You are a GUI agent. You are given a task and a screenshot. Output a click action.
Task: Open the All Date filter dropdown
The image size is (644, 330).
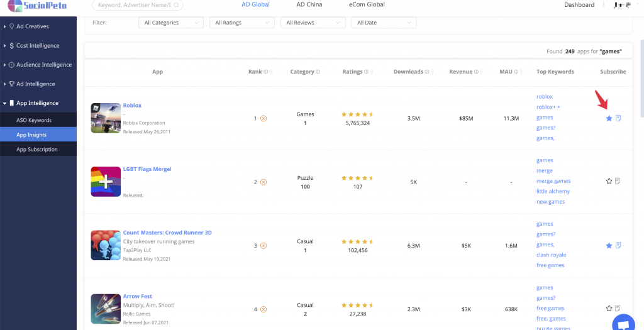click(384, 23)
